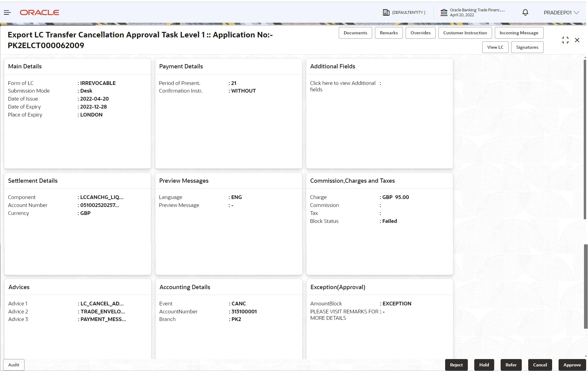Open the Documents panel
The width and height of the screenshot is (588, 371).
pyautogui.click(x=355, y=33)
